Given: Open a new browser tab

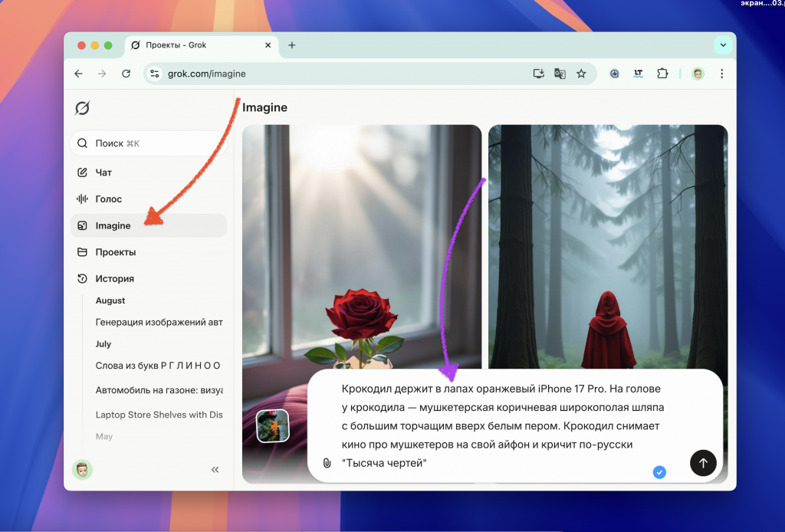Looking at the screenshot, I should pyautogui.click(x=292, y=45).
